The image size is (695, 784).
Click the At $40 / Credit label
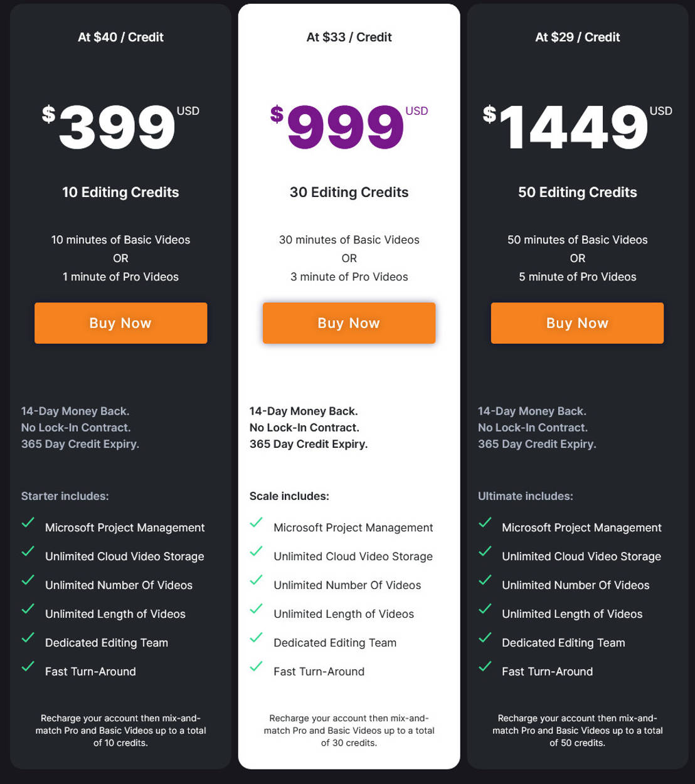120,37
